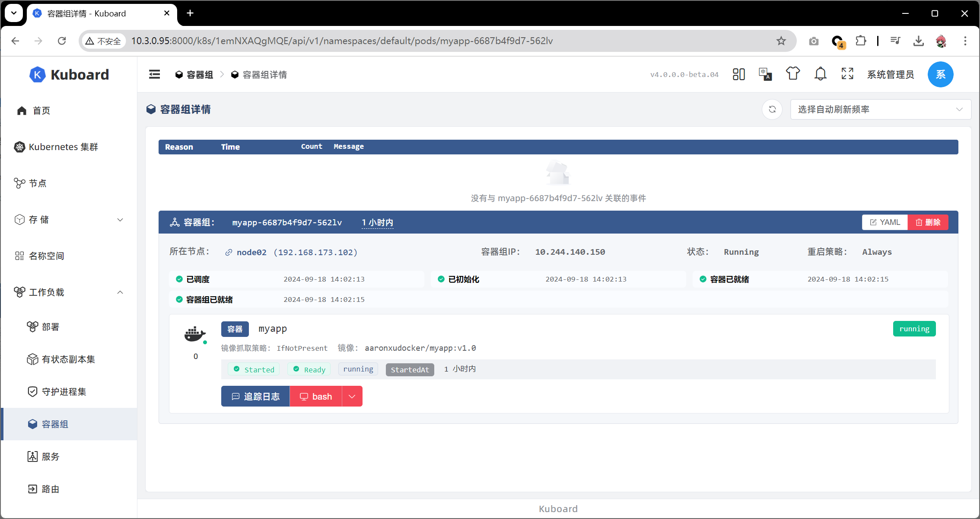
Task: Expand the 存储 storage menu
Action: pyautogui.click(x=69, y=220)
